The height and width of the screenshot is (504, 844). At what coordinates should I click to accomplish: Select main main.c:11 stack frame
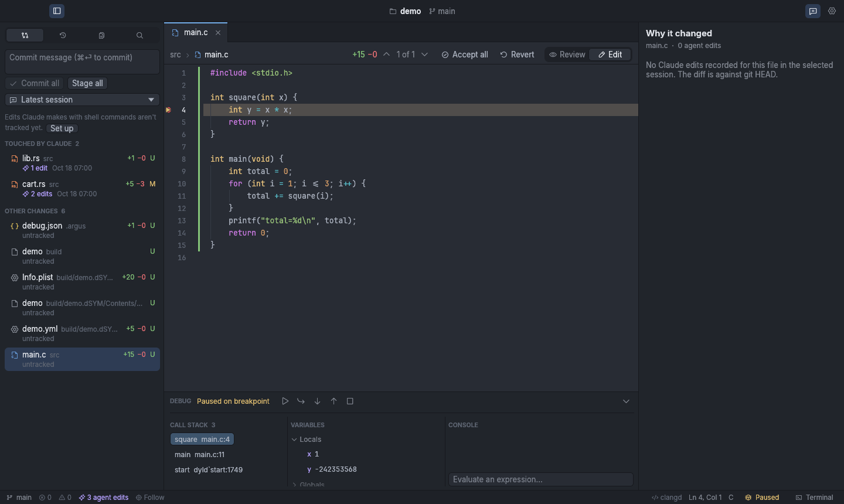[199, 455]
